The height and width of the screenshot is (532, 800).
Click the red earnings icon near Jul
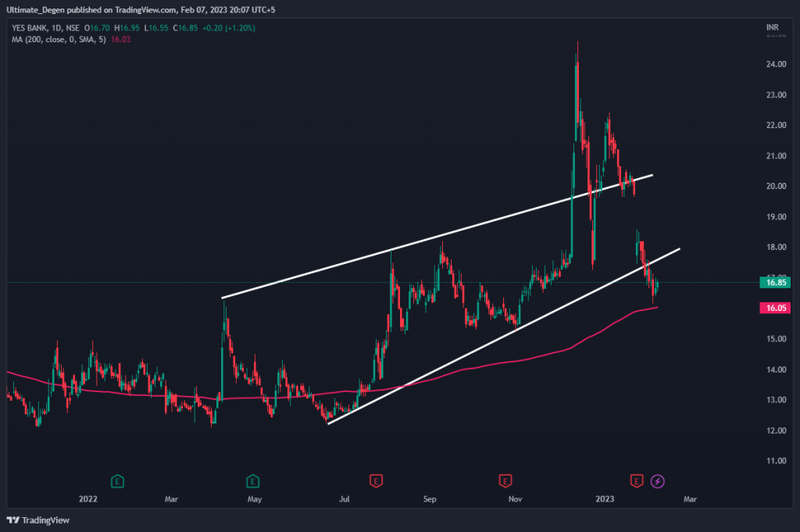point(376,481)
